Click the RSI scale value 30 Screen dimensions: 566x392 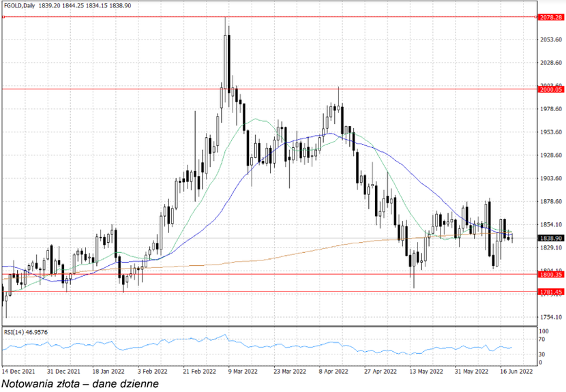542,355
